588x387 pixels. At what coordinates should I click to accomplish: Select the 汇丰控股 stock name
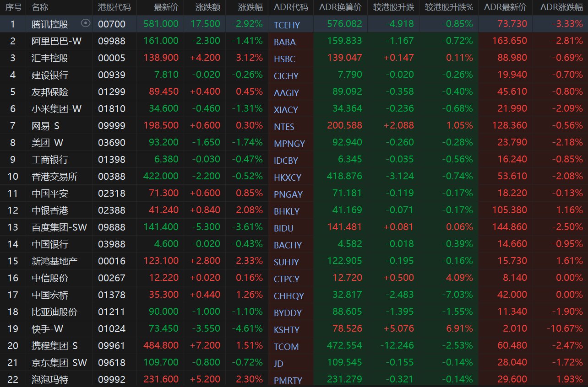tap(50, 58)
